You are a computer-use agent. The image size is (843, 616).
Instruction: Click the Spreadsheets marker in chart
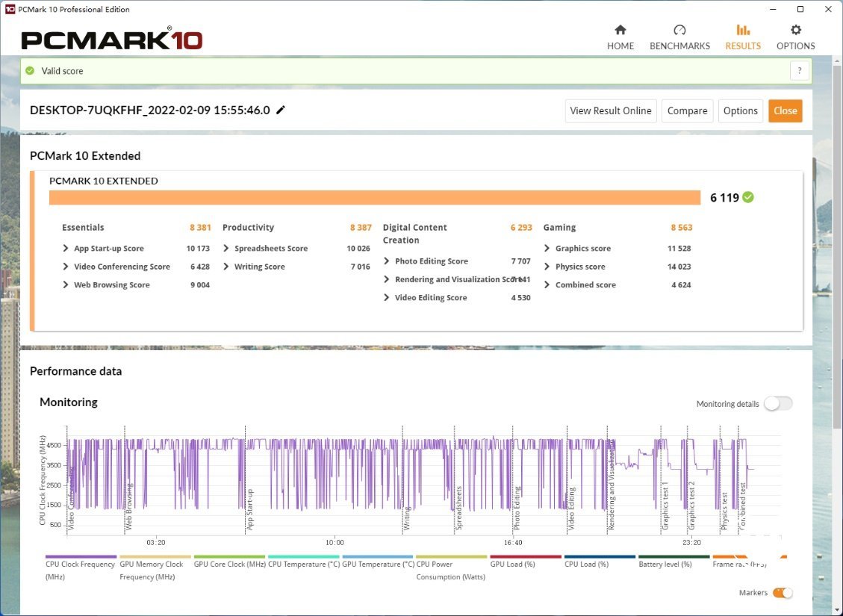coord(458,508)
